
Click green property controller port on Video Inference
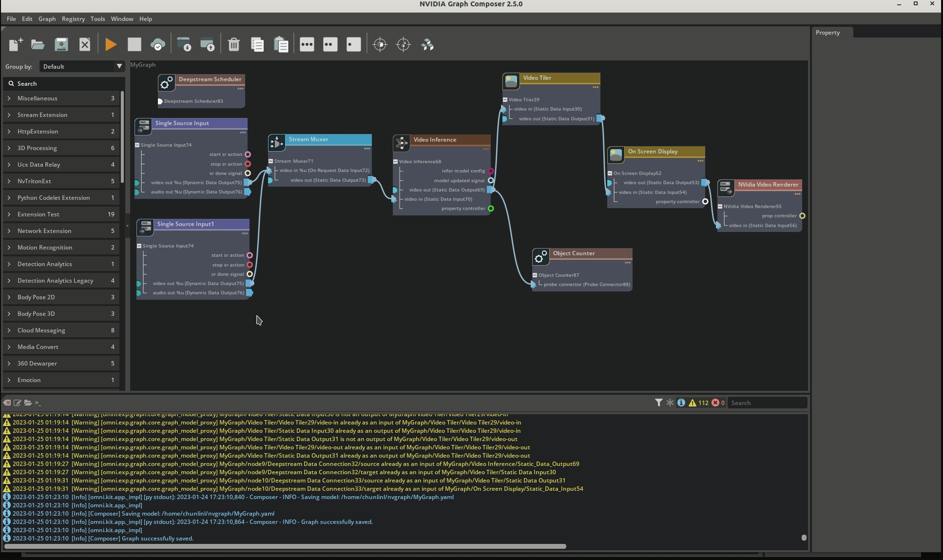[491, 209]
